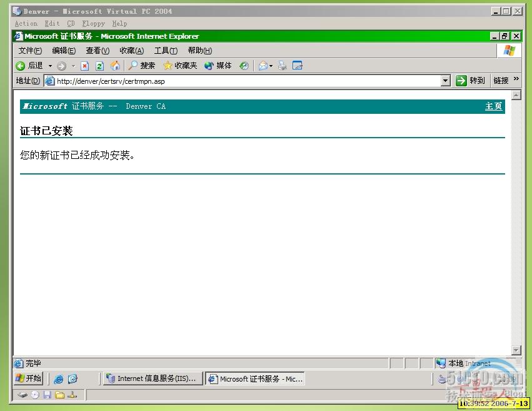Image resolution: width=532 pixels, height=411 pixels.
Task: Click the 开始 Start button
Action: (29, 378)
